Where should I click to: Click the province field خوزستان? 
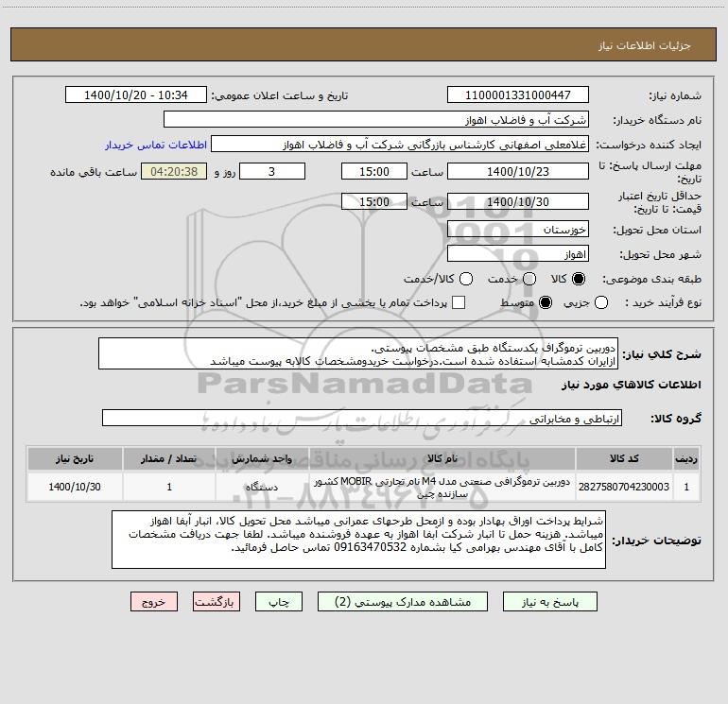pyautogui.click(x=518, y=230)
